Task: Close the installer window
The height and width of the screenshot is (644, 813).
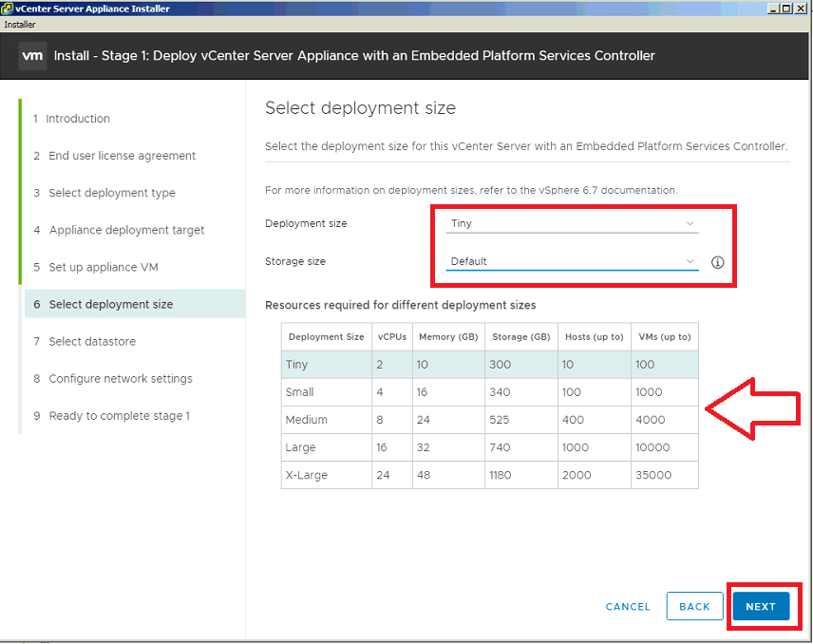Action: click(799, 9)
